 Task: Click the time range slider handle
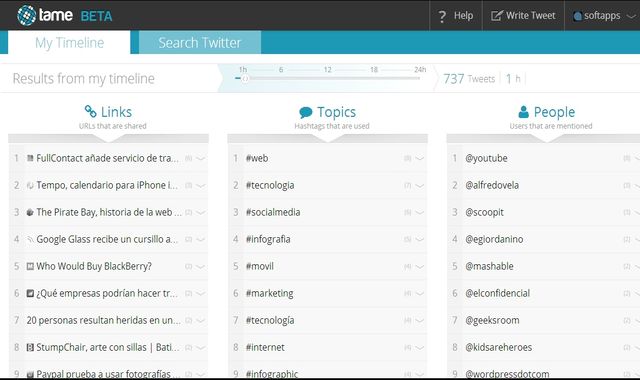[x=245, y=79]
